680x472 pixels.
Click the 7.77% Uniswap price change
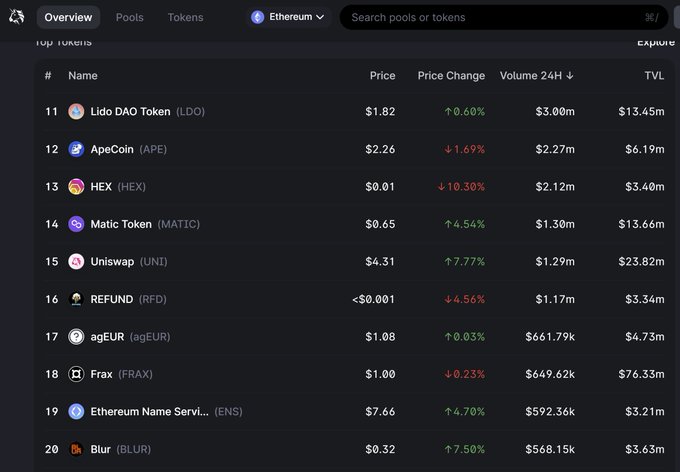464,262
